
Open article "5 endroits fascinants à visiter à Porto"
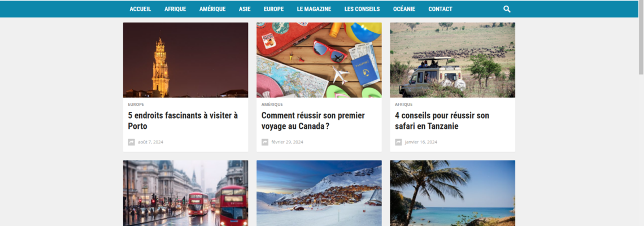coord(183,121)
